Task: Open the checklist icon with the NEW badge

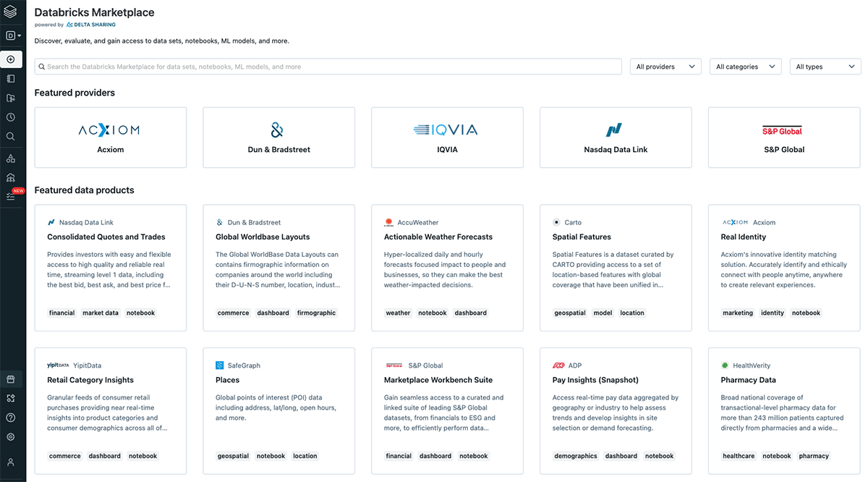Action: pyautogui.click(x=11, y=196)
